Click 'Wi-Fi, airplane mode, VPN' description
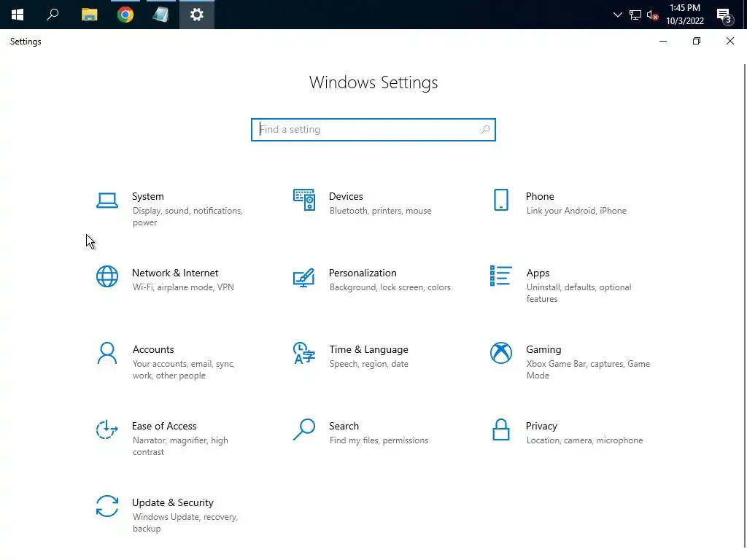Screen dimensions: 747x560 (183, 287)
